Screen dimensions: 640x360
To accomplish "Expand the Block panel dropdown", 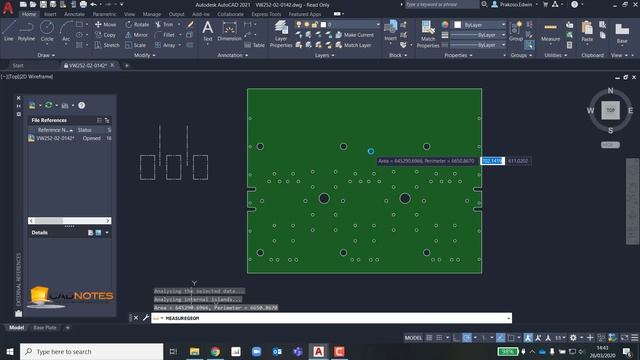I will click(x=398, y=55).
